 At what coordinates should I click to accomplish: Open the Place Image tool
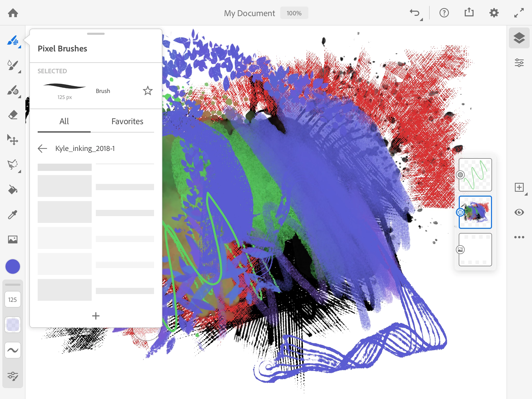click(x=13, y=239)
